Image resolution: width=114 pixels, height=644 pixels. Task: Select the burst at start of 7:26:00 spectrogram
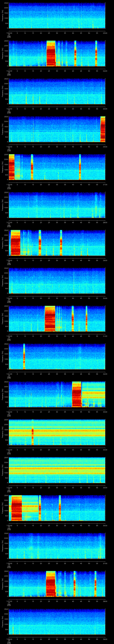coord(12,167)
